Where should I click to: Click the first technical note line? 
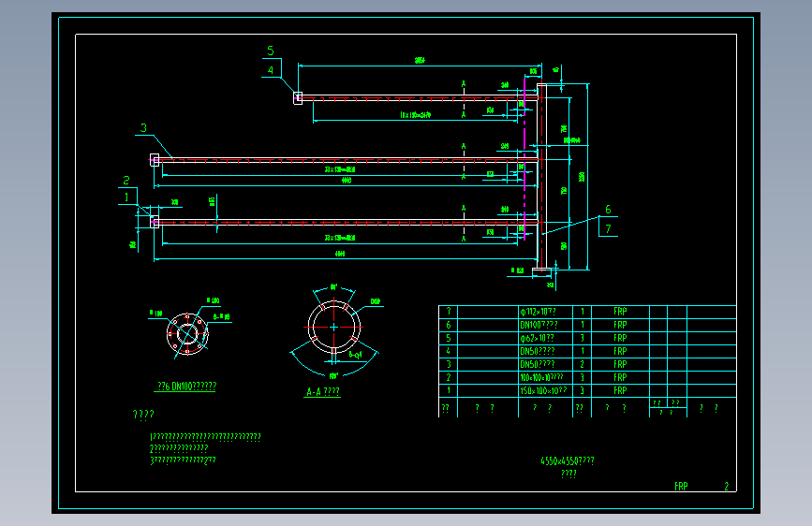point(206,437)
